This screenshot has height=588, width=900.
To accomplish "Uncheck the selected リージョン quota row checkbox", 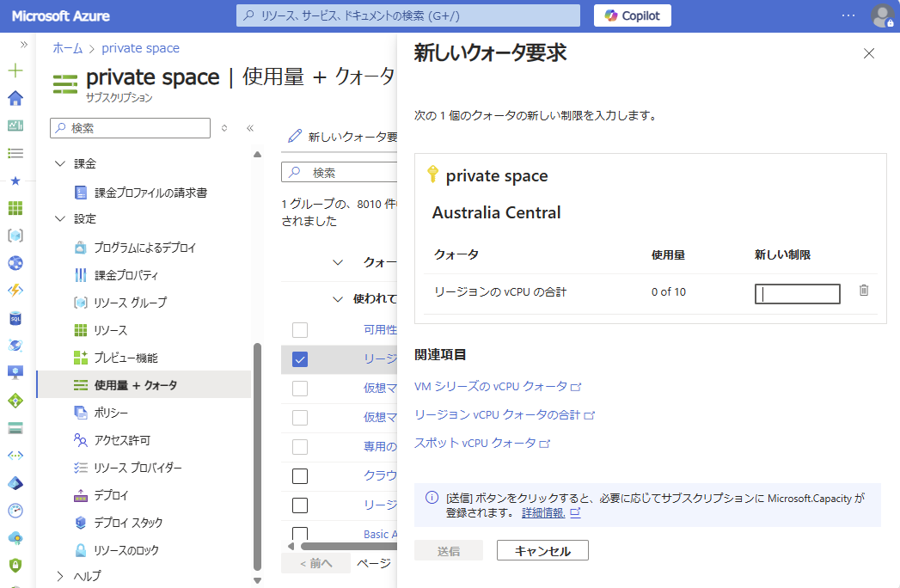I will pyautogui.click(x=299, y=360).
